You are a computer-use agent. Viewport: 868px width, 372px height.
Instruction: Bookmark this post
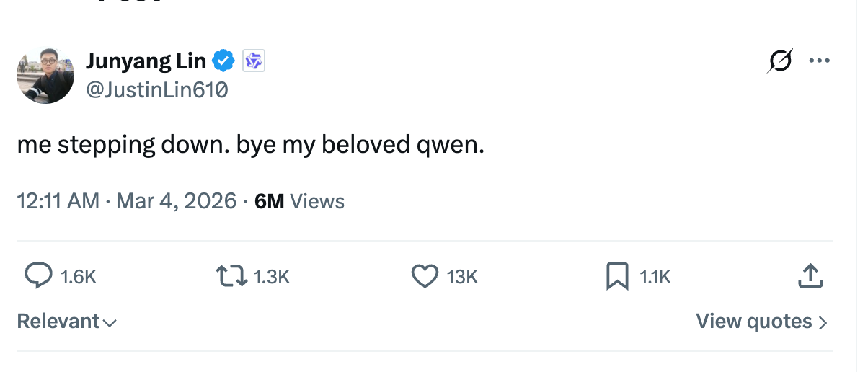(617, 276)
